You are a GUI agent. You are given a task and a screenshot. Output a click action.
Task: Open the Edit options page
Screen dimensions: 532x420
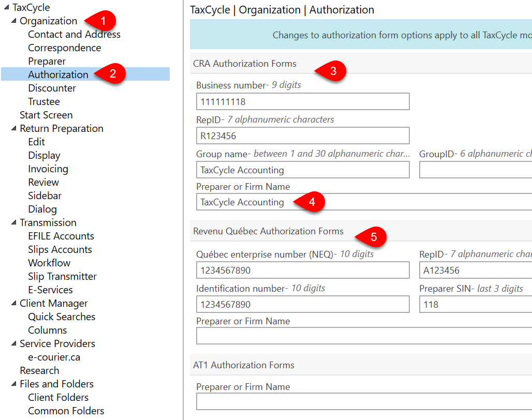(36, 142)
